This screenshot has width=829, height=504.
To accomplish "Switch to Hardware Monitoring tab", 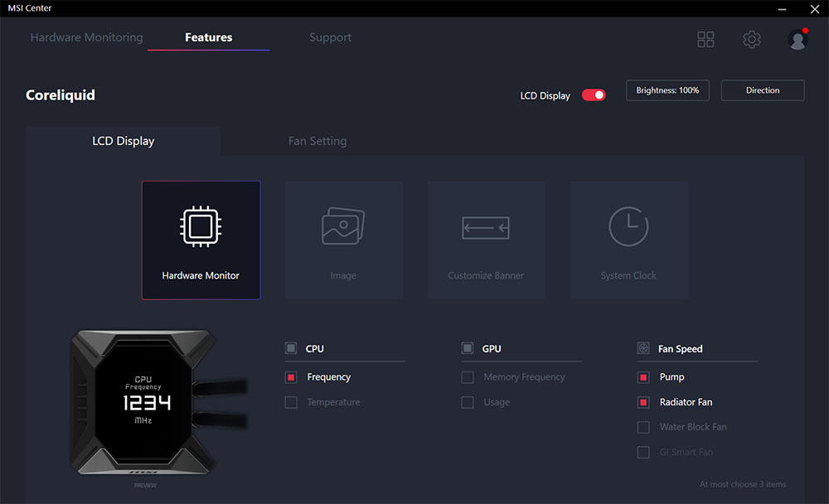I will [x=87, y=37].
